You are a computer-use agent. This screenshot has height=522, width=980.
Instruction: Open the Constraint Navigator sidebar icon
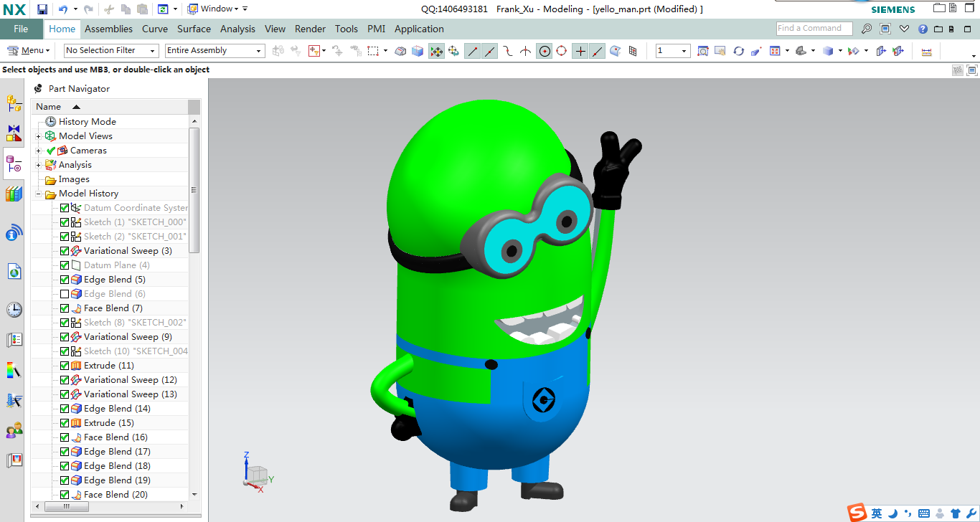pyautogui.click(x=14, y=133)
